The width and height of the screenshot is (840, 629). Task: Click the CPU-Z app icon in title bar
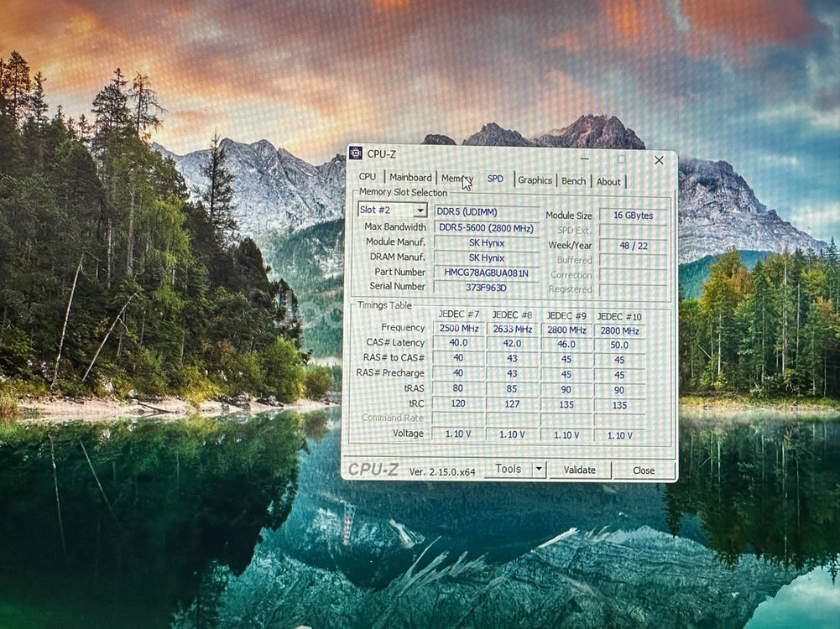click(355, 153)
